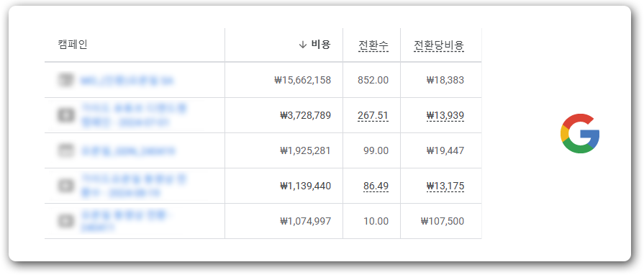Click the blurred icon beside ₩3,728,789 row

point(65,115)
